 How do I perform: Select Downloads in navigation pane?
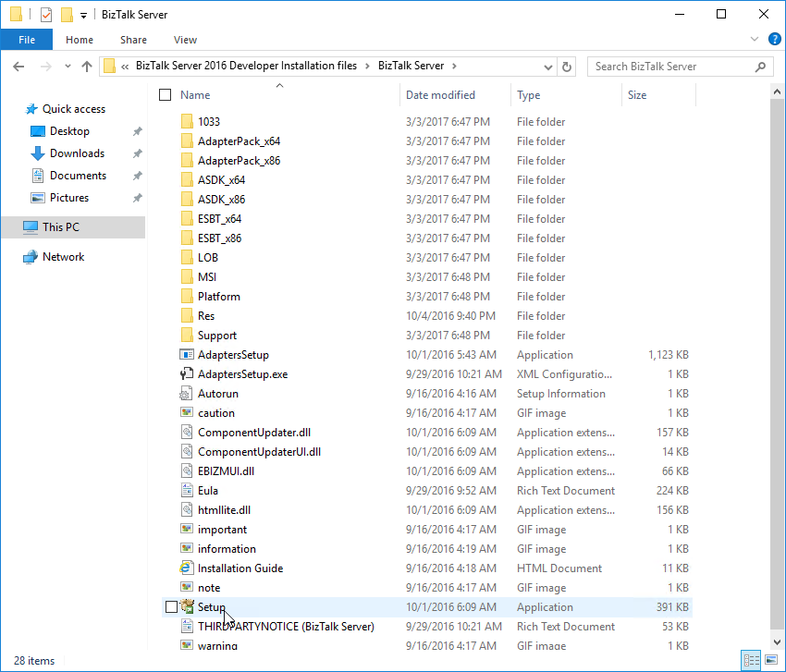pos(77,153)
